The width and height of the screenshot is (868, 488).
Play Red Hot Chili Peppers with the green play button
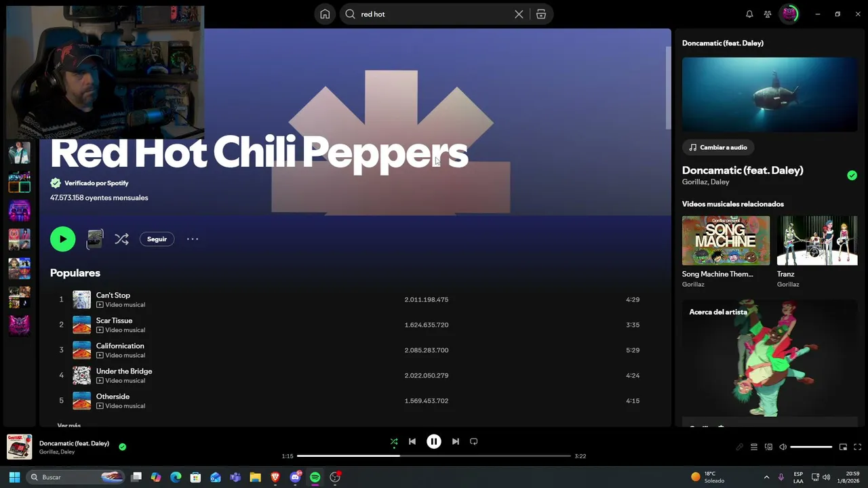pos(62,239)
